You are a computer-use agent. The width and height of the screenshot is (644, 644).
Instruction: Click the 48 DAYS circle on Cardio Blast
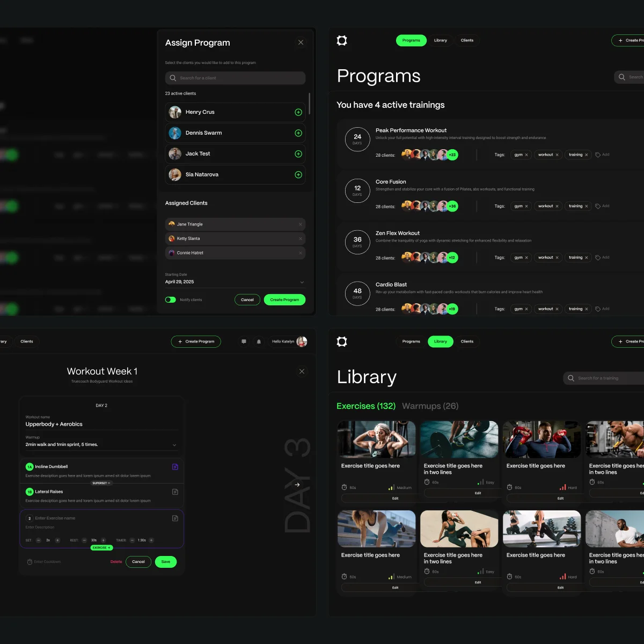(x=357, y=293)
